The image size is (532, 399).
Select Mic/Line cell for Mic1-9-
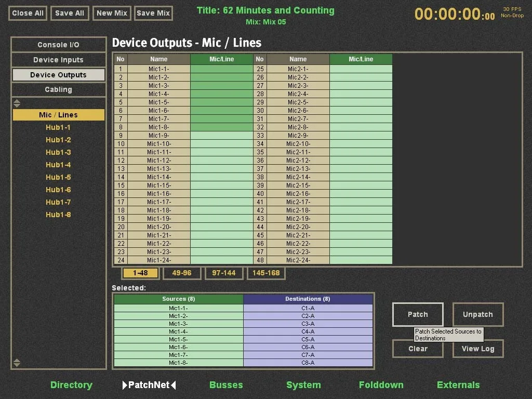(x=221, y=136)
